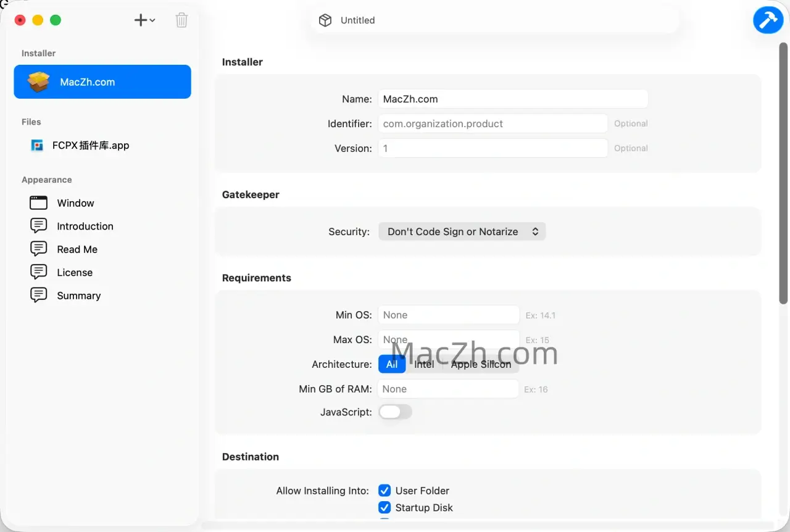Expand the plus add menu

click(144, 20)
